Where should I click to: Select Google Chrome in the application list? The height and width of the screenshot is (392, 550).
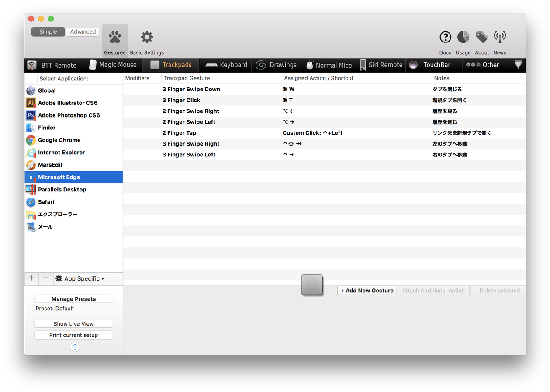tap(59, 140)
